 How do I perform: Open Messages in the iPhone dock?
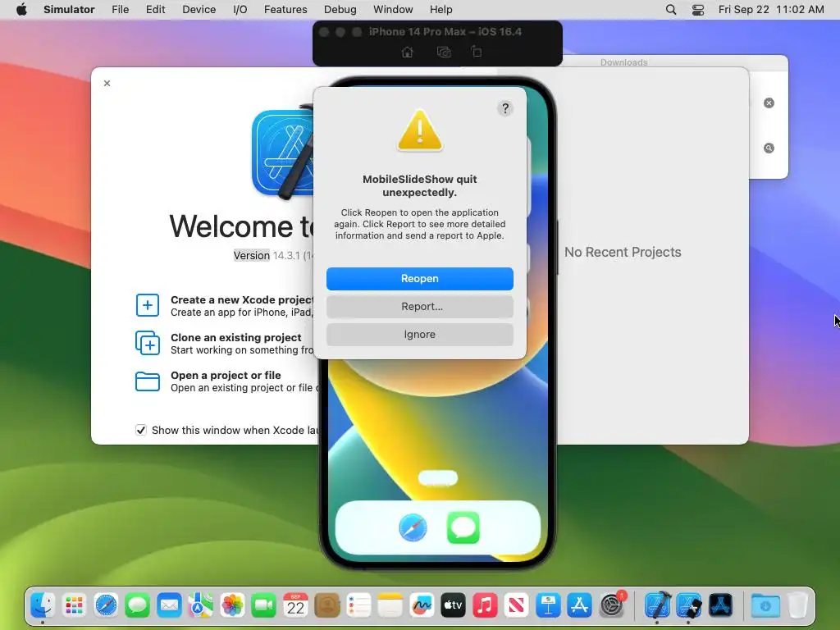[x=463, y=527]
